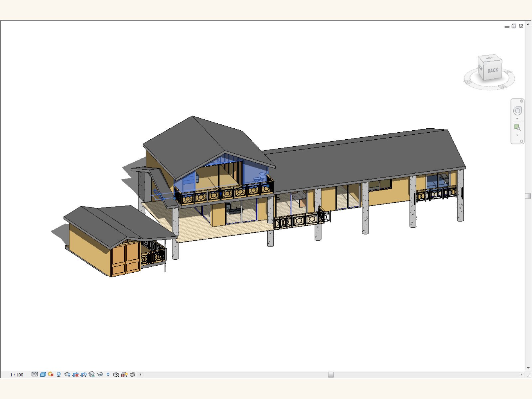Click the horizontal scrollbar thumb
This screenshot has height=399, width=532.
pyautogui.click(x=331, y=374)
